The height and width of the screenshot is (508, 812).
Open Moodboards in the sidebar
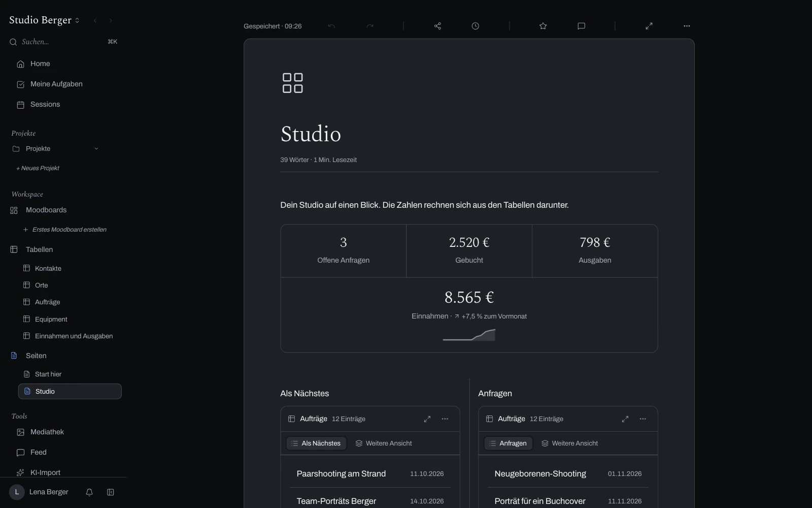(x=46, y=210)
